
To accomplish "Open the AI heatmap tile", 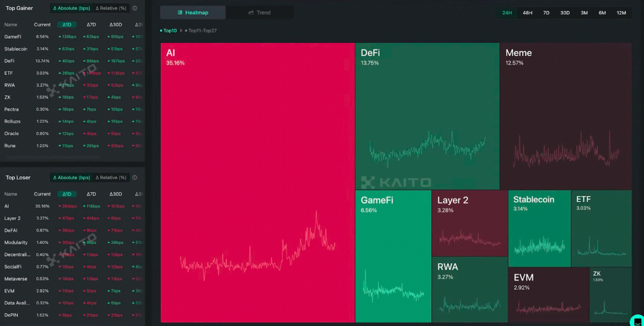I will [x=258, y=182].
